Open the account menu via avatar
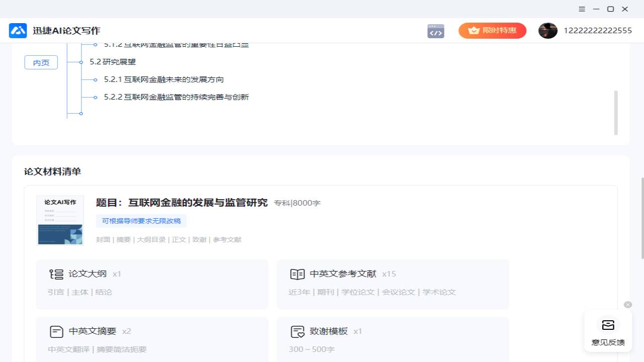644x362 pixels. (x=548, y=30)
